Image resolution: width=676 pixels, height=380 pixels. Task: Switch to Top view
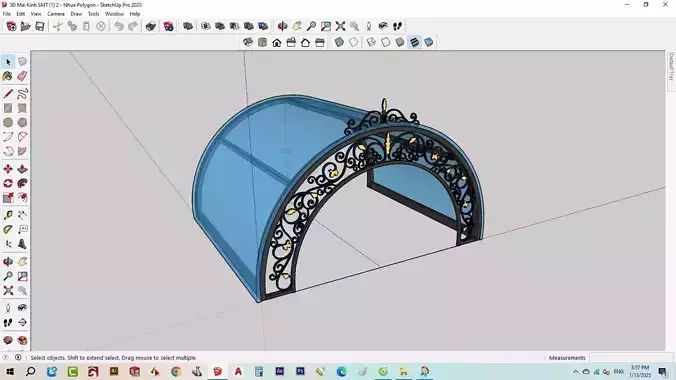(262, 42)
